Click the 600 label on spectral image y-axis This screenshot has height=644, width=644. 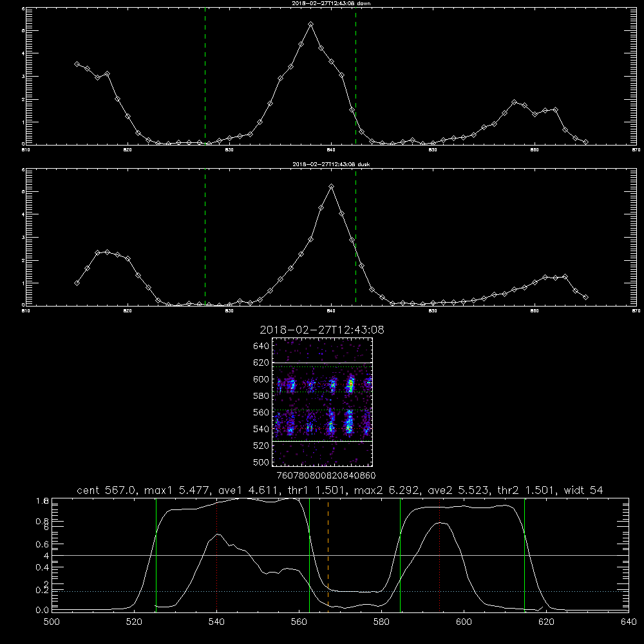[x=261, y=379]
